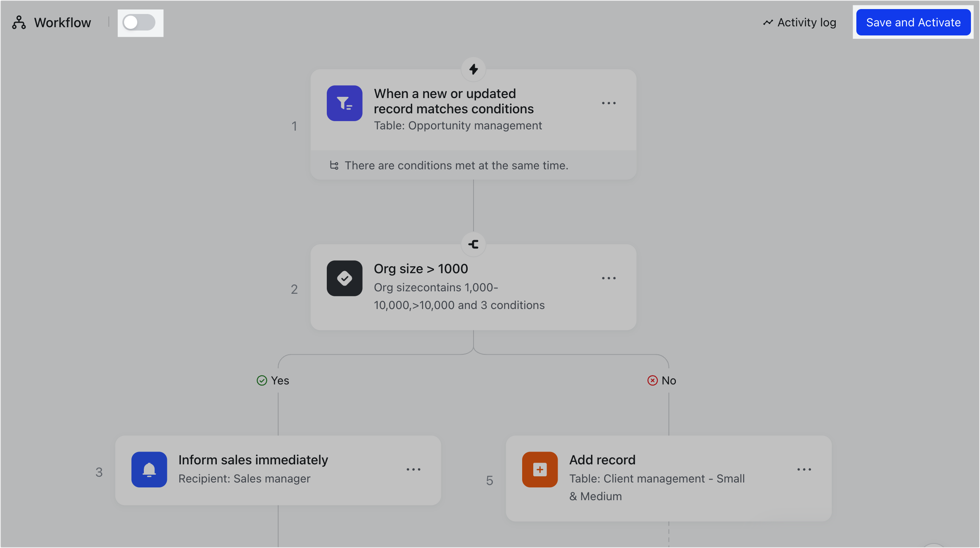
Task: Select the funnel trigger icon on step 1
Action: (x=345, y=103)
